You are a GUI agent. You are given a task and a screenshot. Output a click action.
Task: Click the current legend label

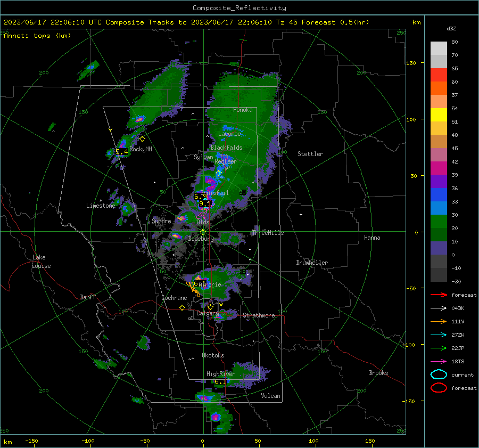[x=463, y=375]
